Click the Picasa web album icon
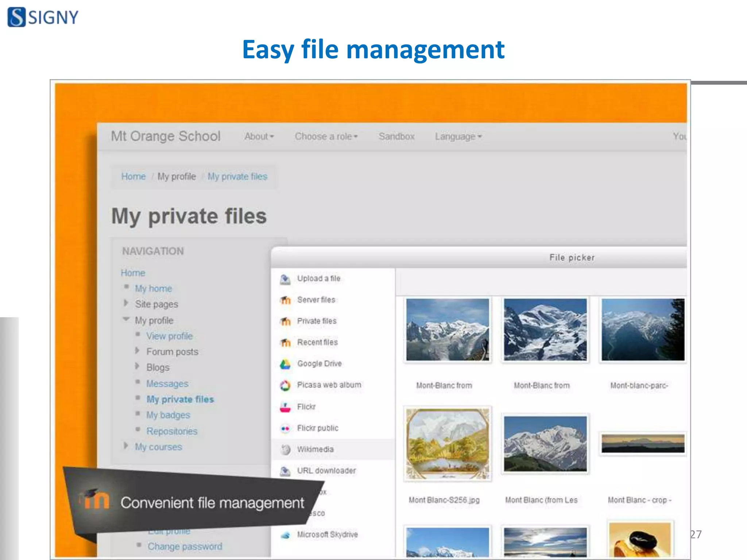 [x=285, y=385]
